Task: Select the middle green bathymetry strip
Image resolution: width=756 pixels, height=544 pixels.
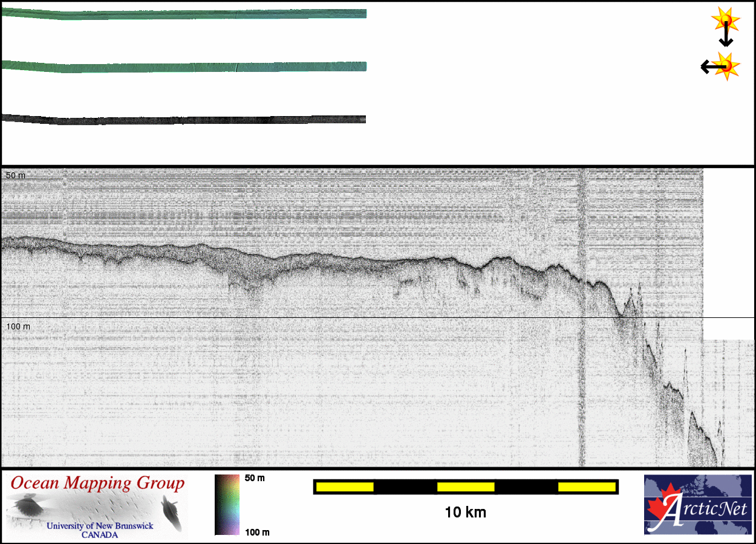Action: pyautogui.click(x=183, y=66)
